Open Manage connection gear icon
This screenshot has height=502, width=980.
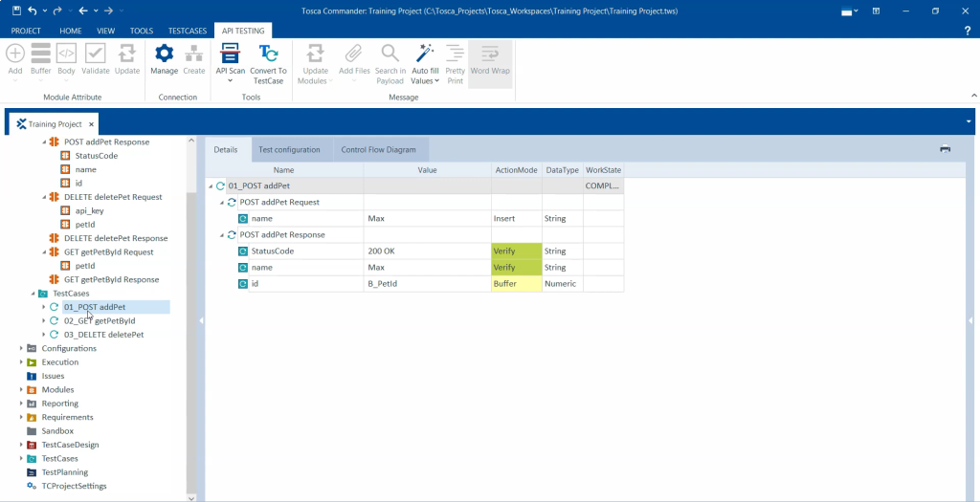[165, 54]
